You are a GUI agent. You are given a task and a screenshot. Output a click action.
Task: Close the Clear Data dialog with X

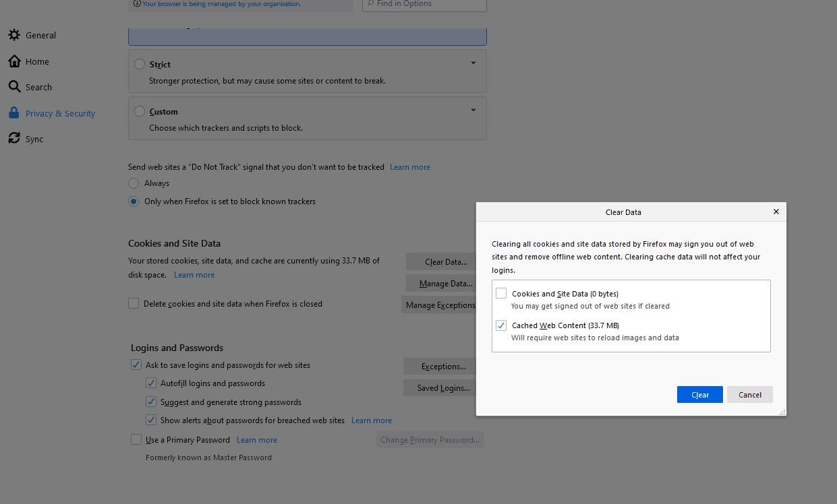point(776,212)
